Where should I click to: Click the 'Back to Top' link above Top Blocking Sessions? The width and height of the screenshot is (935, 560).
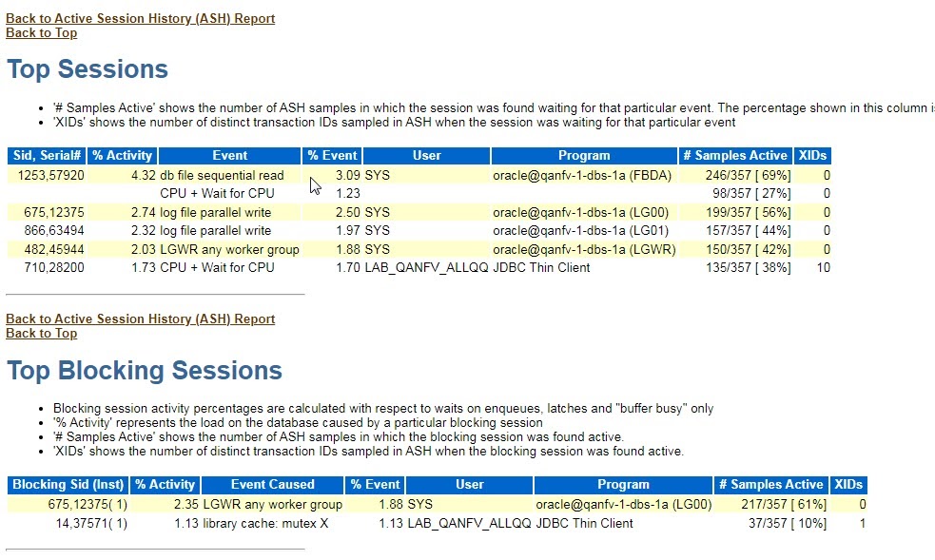tap(41, 333)
